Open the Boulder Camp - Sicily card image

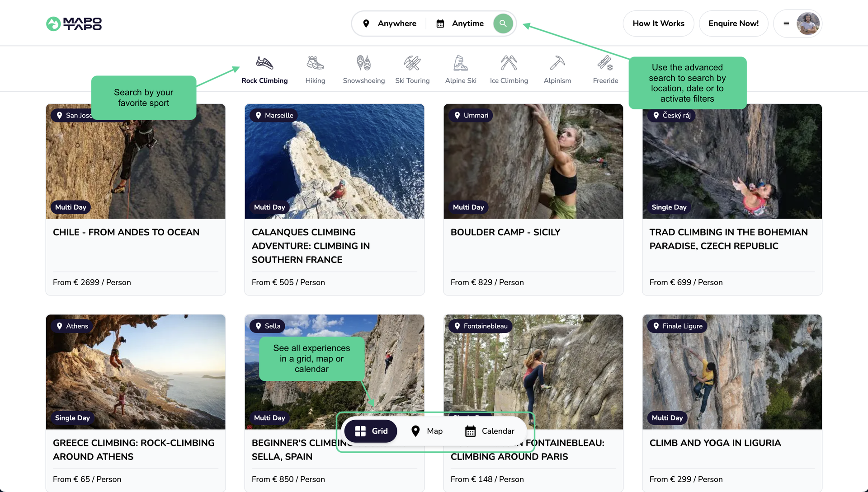[x=533, y=161]
